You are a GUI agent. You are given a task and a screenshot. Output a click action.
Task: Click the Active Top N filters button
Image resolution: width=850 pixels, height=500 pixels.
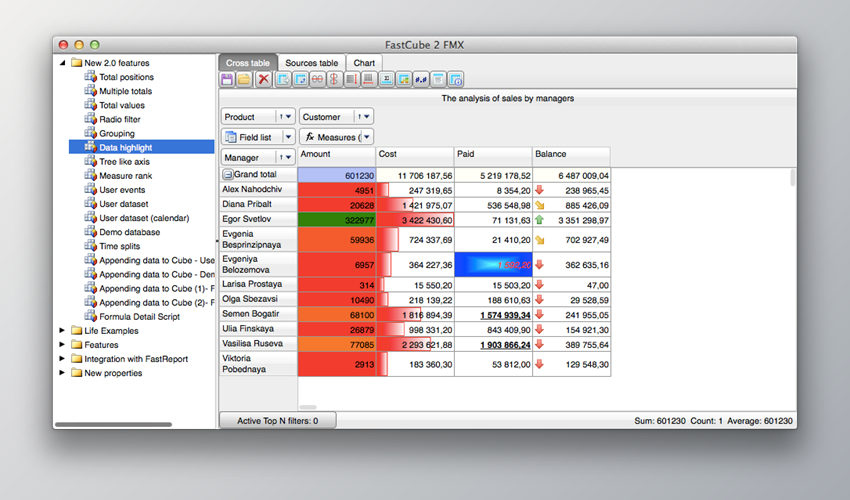[x=278, y=421]
